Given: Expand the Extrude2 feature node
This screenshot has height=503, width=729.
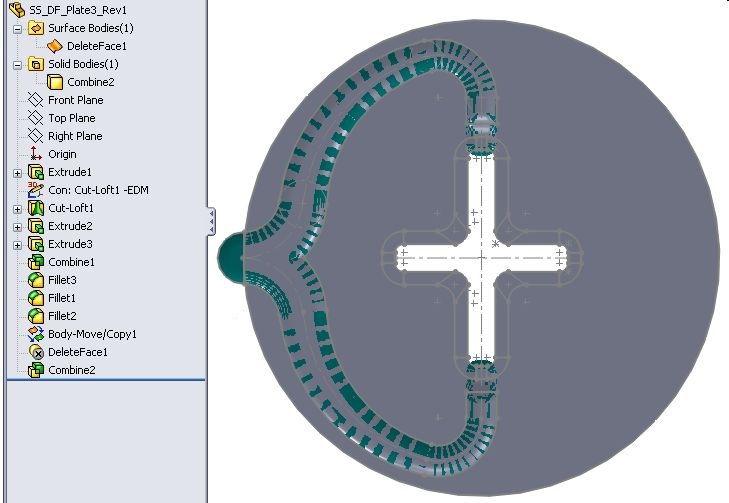Looking at the screenshot, I should [x=17, y=227].
